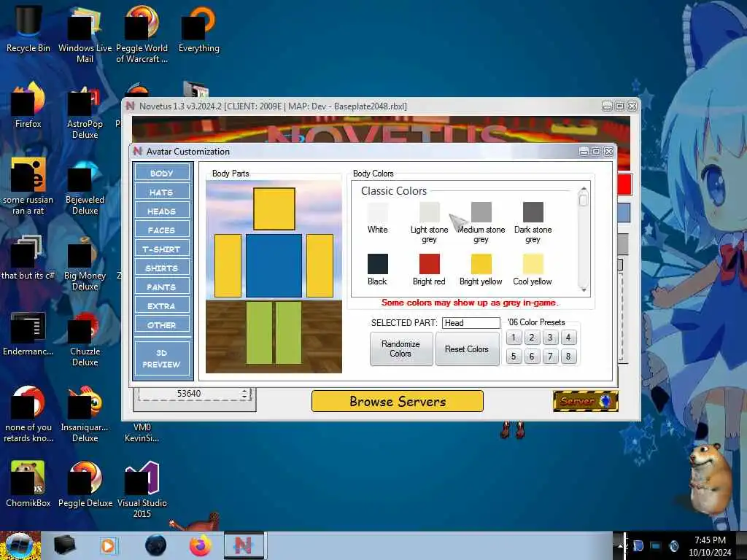Click the taskbar clock showing 7:45 PM
The height and width of the screenshot is (560, 747).
pyautogui.click(x=710, y=546)
